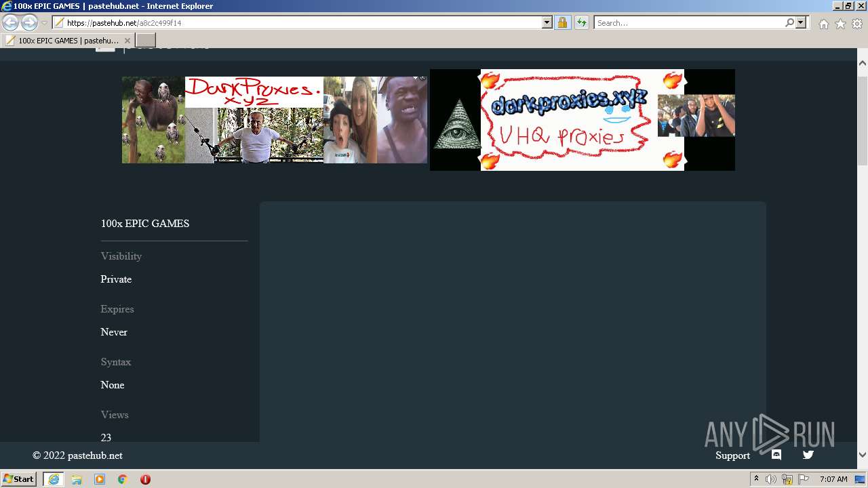Open the network tray icon

[787, 479]
